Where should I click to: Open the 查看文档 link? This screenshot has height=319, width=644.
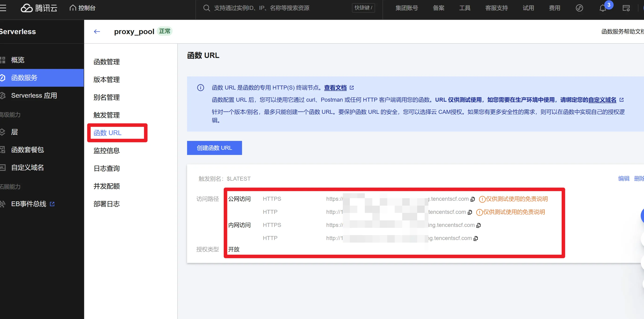pyautogui.click(x=335, y=88)
